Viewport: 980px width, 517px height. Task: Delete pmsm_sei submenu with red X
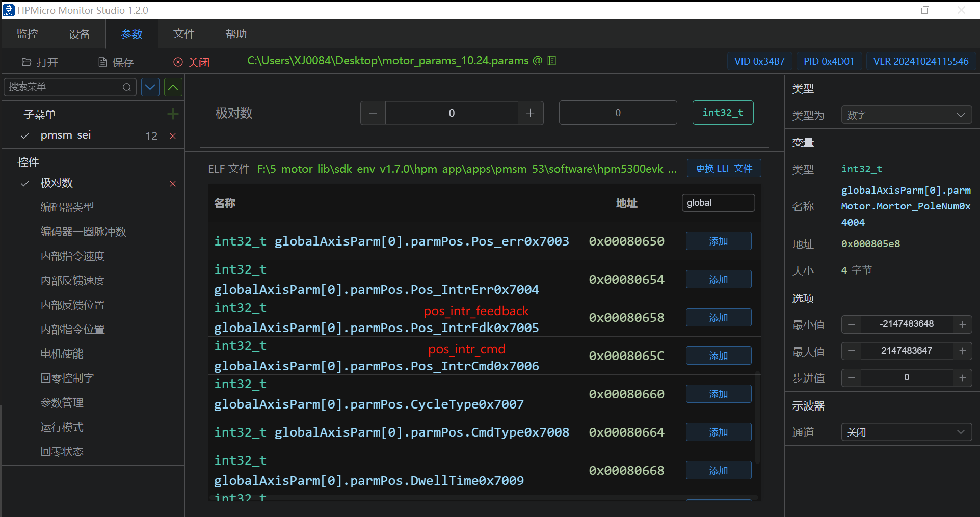[173, 136]
